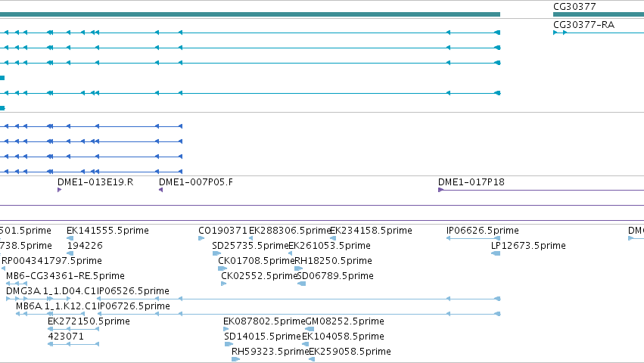
Task: Click the EK272150.5prime label
Action: pos(89,321)
